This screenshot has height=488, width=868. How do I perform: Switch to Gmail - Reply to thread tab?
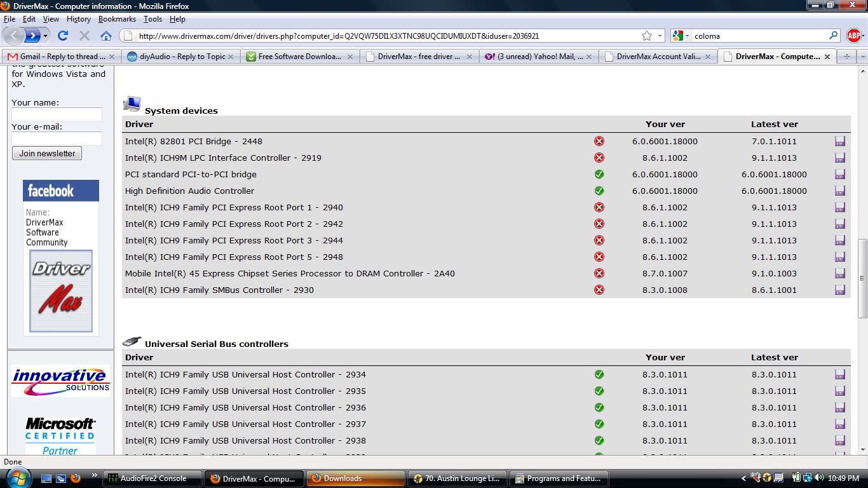click(x=61, y=57)
